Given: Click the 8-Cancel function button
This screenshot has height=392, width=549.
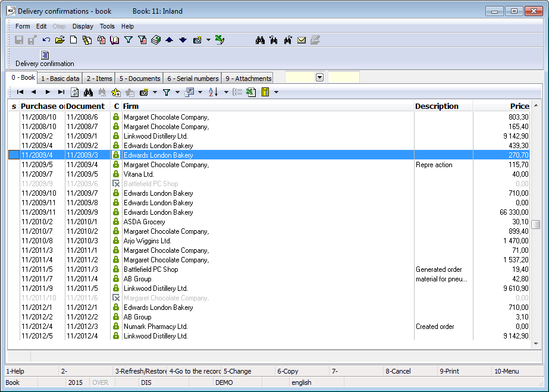Looking at the screenshot, I should pos(411,371).
